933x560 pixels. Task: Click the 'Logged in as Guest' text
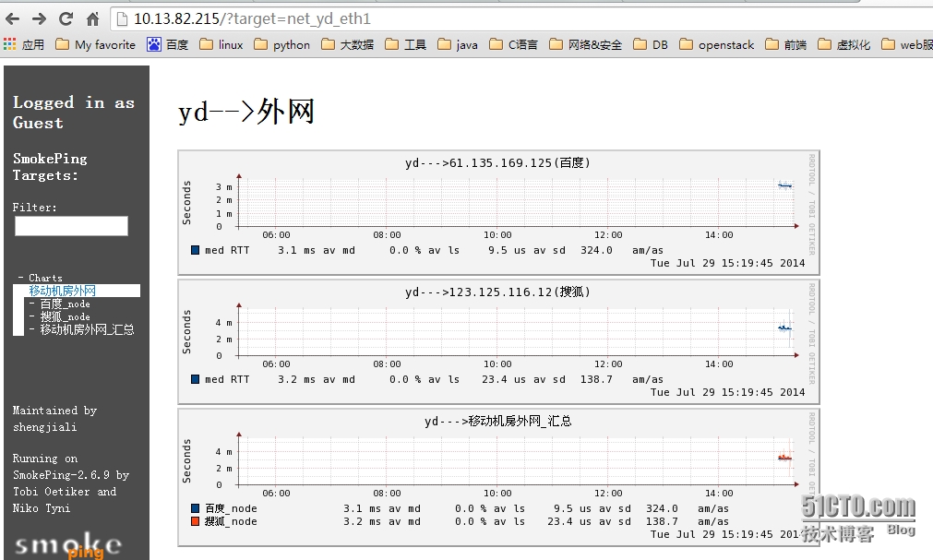point(74,113)
